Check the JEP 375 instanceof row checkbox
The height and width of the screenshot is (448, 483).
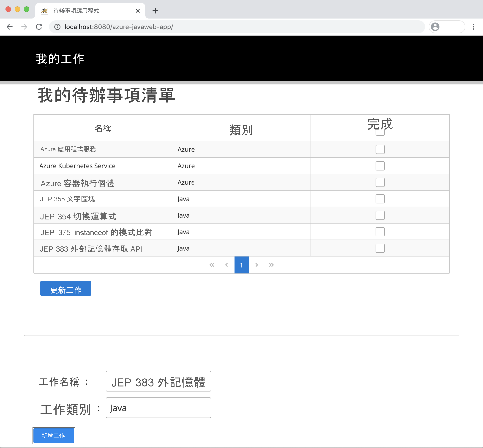coord(380,232)
